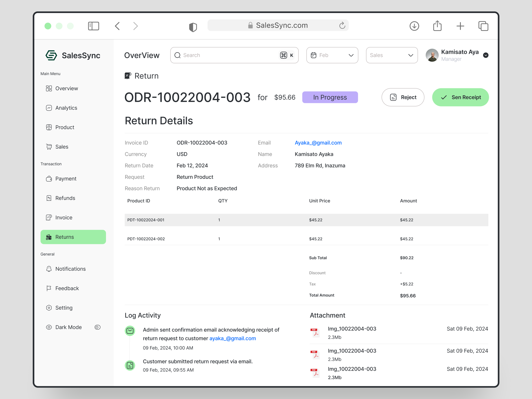Open the Notifications bell icon
The height and width of the screenshot is (399, 532).
click(x=49, y=269)
